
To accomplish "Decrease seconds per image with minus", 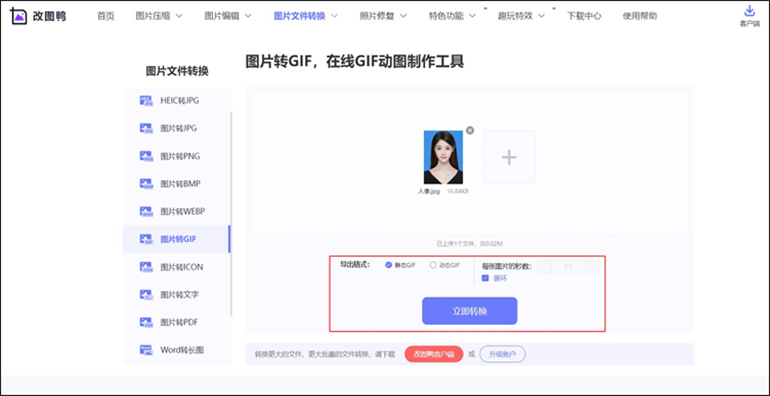I will 545,266.
